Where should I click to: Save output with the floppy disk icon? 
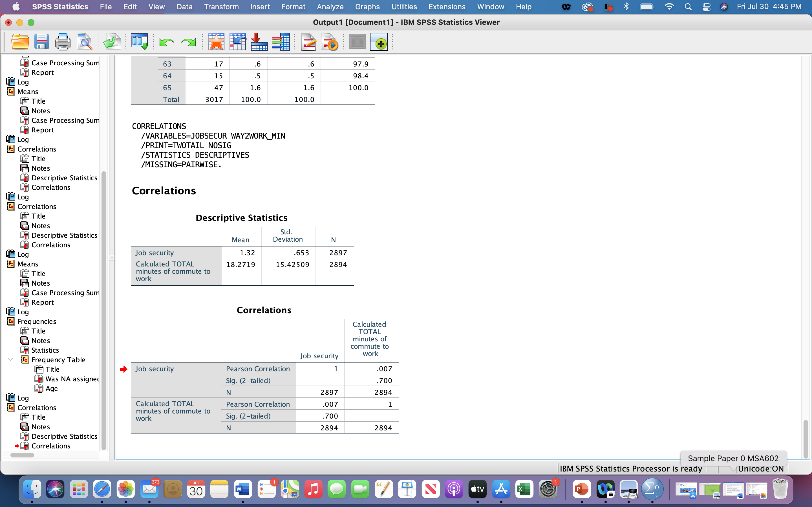(x=42, y=42)
